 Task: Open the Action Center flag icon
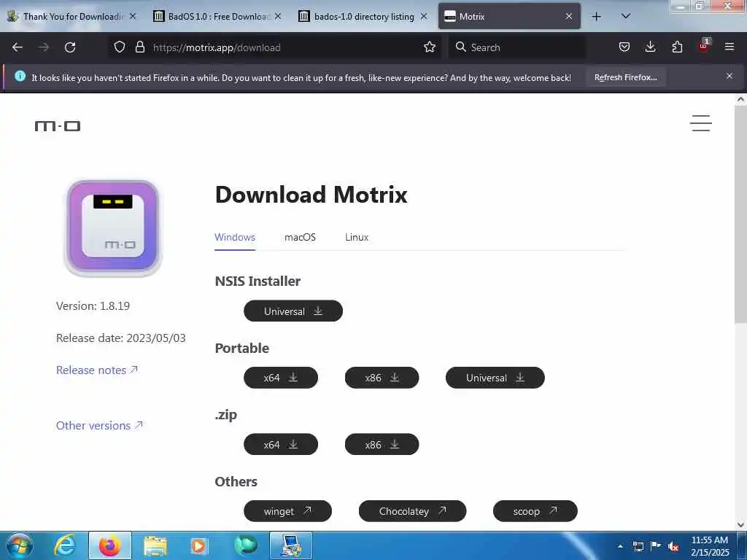656,546
